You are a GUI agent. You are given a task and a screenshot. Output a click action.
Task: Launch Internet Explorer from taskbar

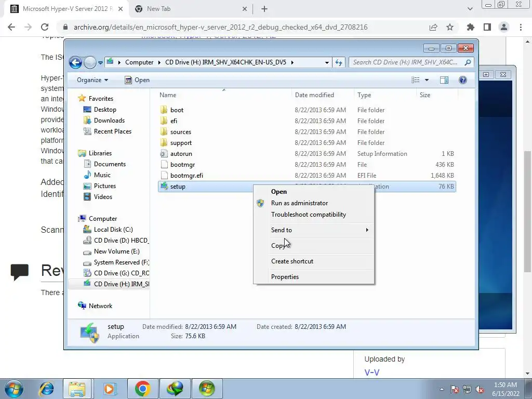pos(46,389)
